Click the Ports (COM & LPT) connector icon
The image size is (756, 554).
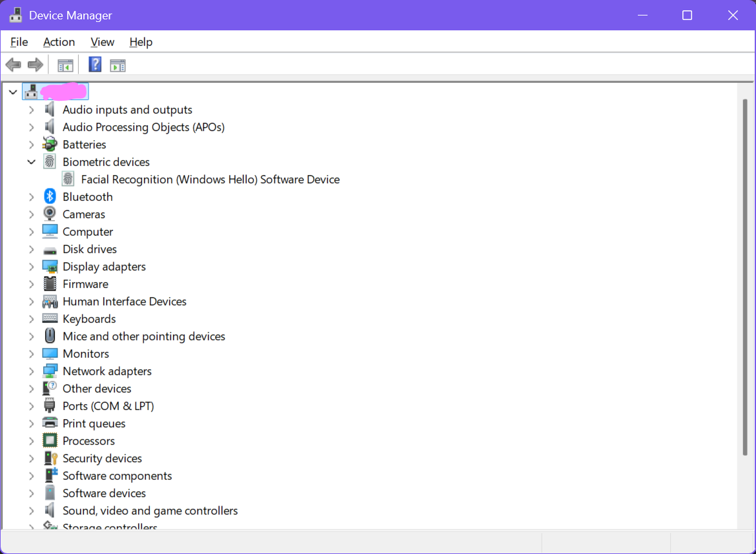click(50, 405)
